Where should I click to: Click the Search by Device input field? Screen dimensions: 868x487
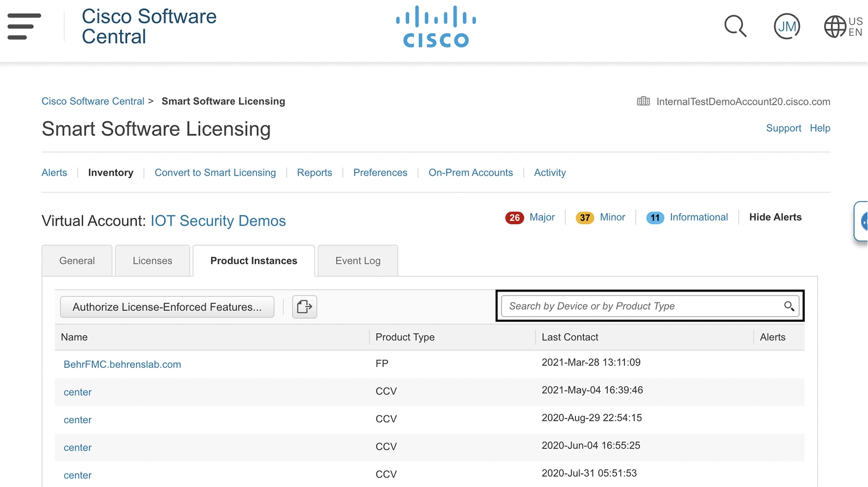641,306
